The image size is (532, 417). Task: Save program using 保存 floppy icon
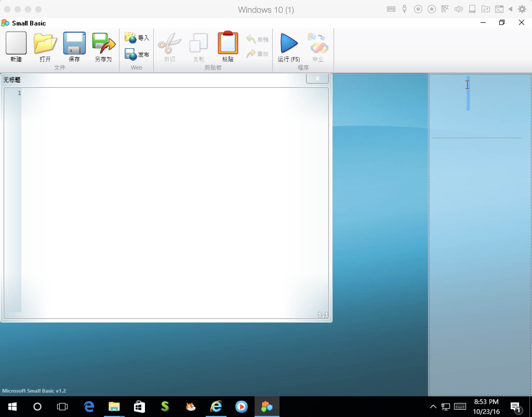pos(74,43)
